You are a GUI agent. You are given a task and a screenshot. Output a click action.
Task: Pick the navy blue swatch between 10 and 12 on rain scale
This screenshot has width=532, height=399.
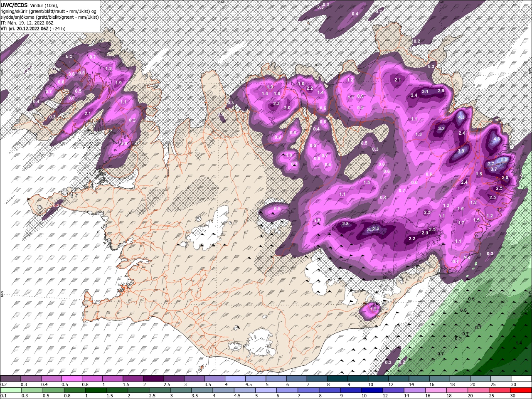click(x=372, y=390)
